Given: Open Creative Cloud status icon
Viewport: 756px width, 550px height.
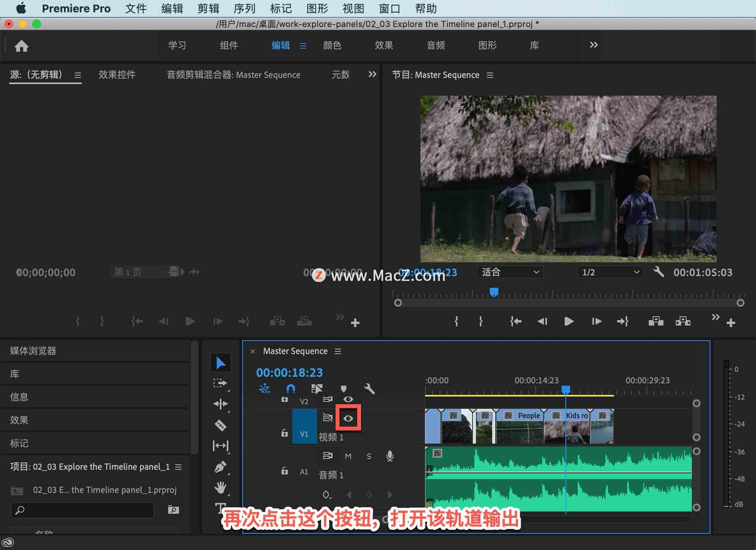Looking at the screenshot, I should pyautogui.click(x=8, y=543).
